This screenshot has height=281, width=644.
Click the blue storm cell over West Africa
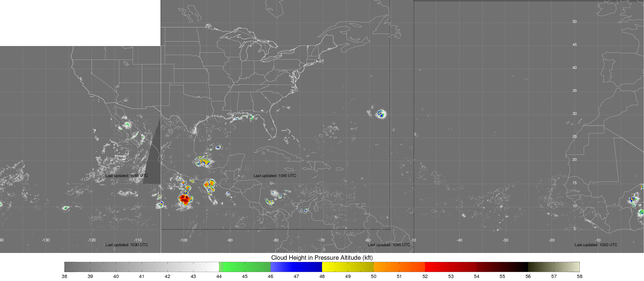point(633,199)
